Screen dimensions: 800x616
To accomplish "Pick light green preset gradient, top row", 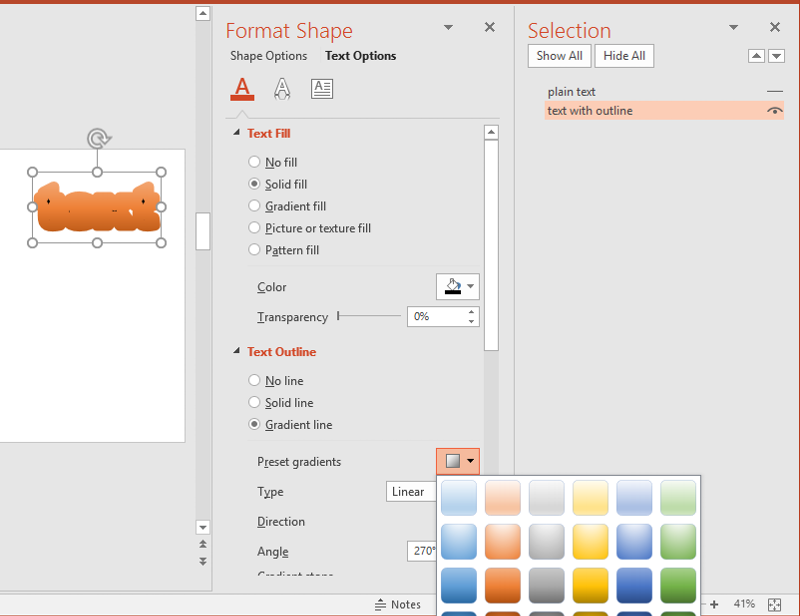I will (x=678, y=497).
